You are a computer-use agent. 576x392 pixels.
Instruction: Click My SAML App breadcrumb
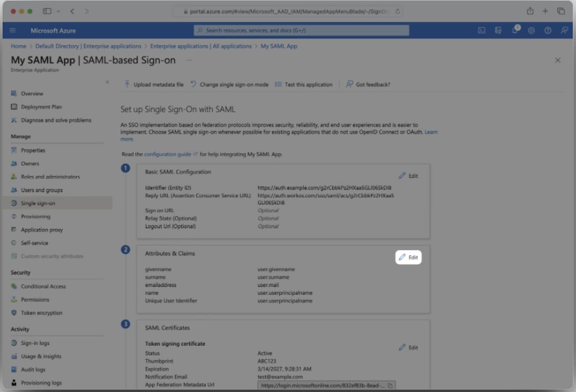click(279, 46)
